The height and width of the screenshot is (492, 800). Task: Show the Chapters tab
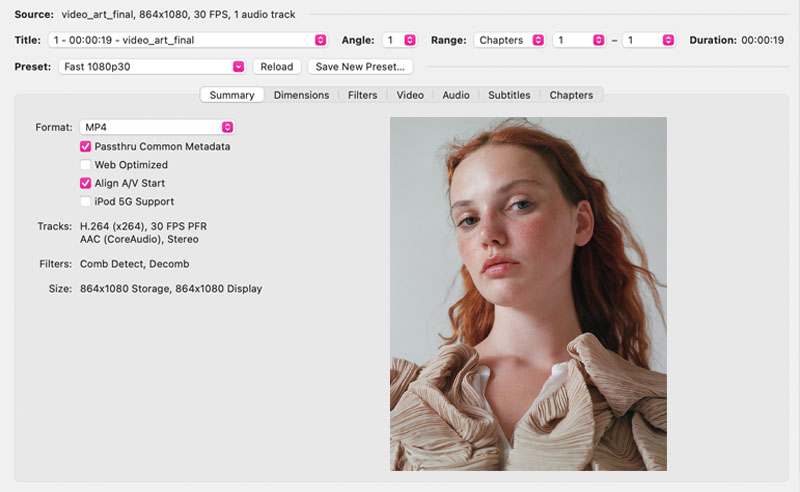pos(571,95)
